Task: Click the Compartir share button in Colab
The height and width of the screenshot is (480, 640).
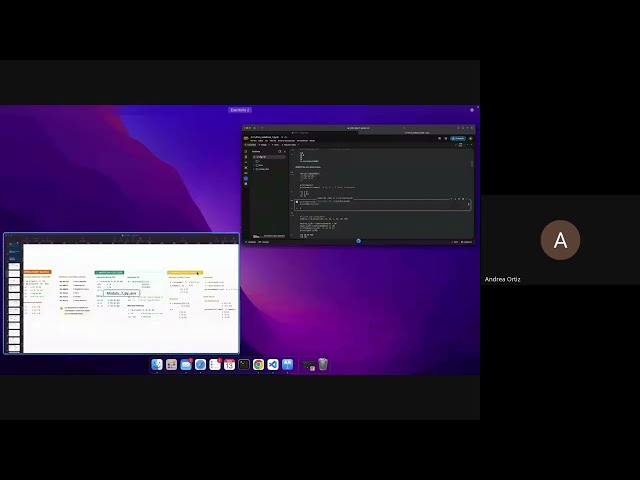Action: point(458,138)
